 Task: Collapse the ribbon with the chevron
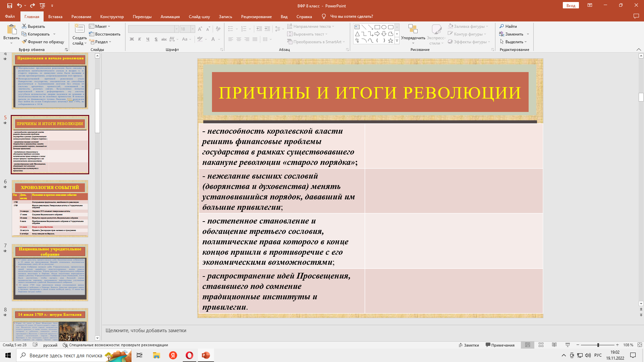(x=639, y=50)
